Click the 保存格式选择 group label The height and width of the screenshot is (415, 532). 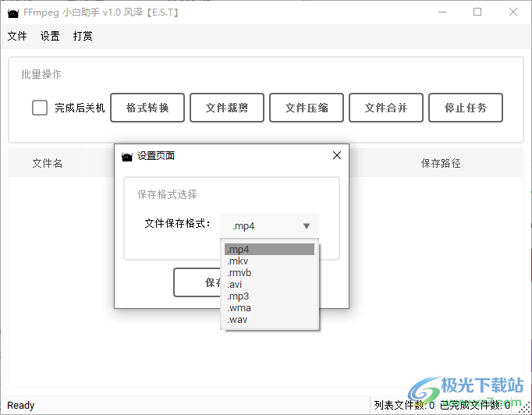(167, 194)
